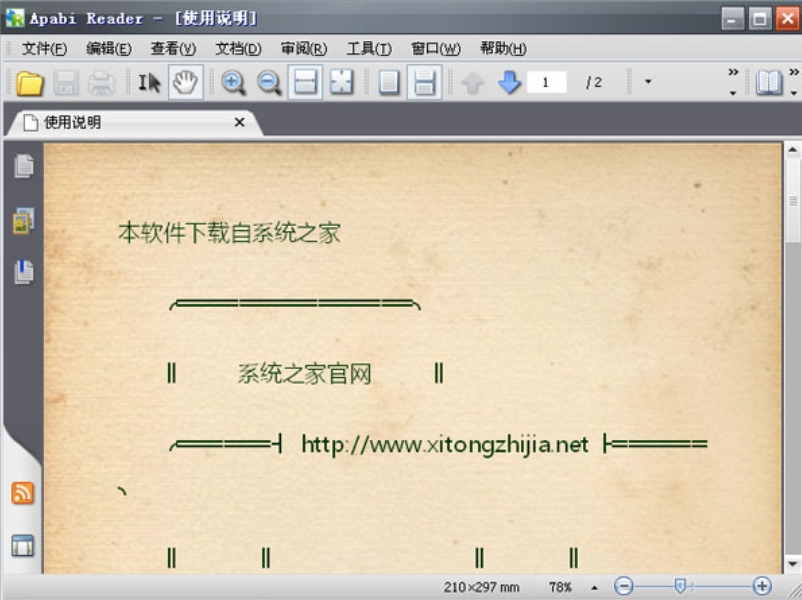Toggle Fit Width view mode

pos(305,82)
